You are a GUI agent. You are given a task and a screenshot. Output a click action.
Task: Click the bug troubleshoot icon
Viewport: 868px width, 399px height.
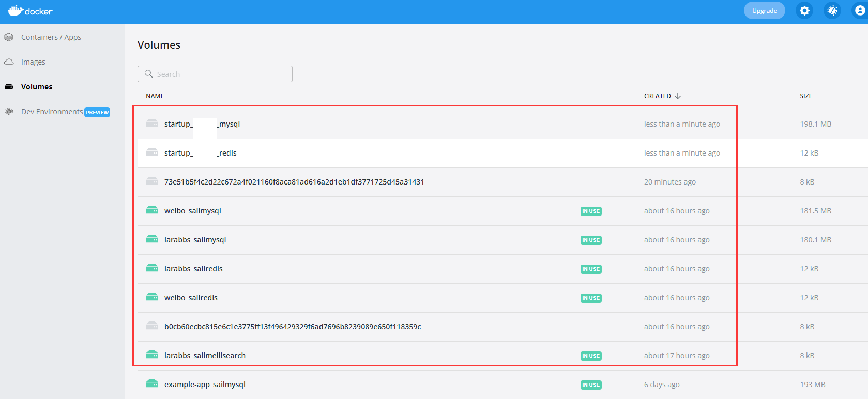click(832, 11)
